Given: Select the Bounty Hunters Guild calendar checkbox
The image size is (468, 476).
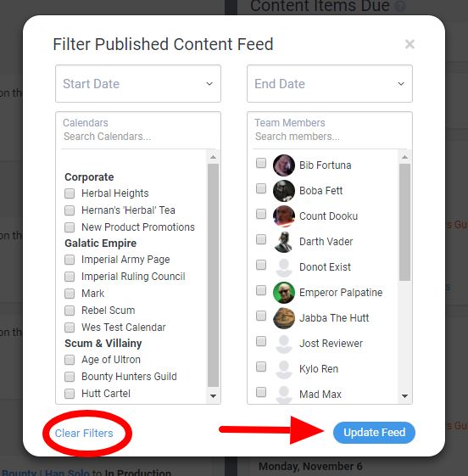Looking at the screenshot, I should click(70, 377).
